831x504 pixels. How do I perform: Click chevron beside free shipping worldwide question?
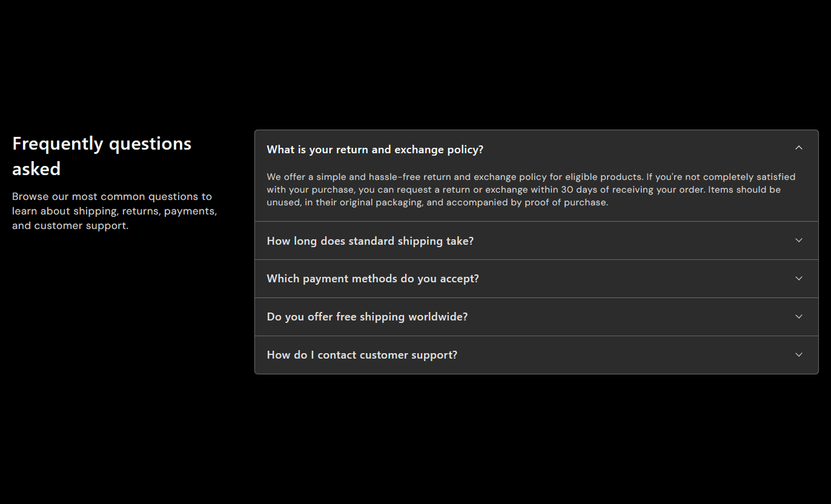point(799,317)
